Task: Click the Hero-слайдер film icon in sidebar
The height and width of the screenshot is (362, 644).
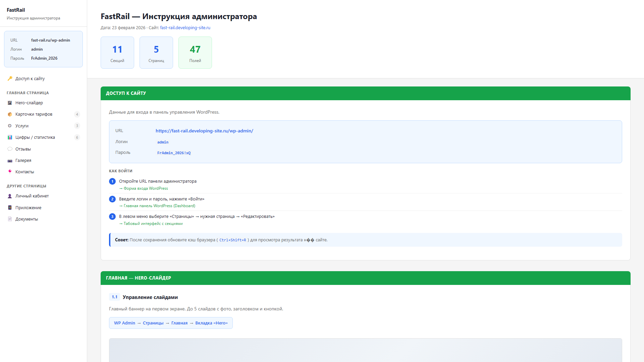Action: coord(10,103)
